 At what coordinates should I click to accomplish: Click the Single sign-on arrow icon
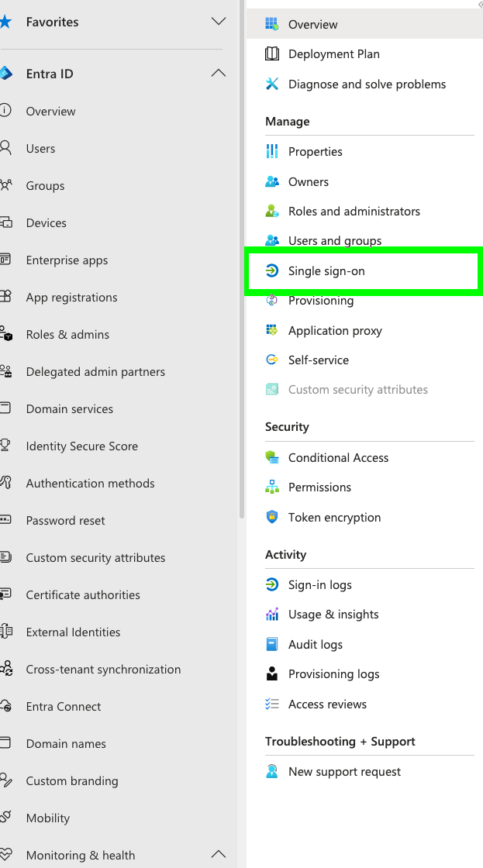tap(271, 270)
